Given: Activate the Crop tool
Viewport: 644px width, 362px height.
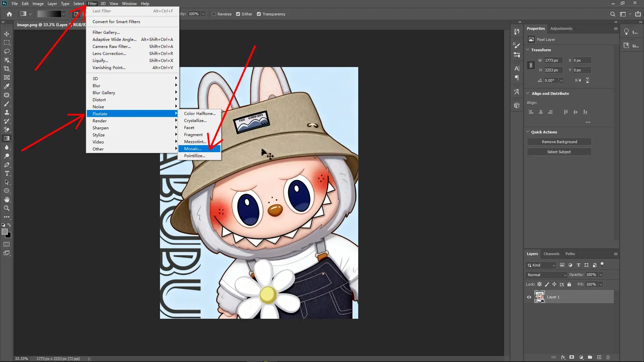Looking at the screenshot, I should coord(7,69).
